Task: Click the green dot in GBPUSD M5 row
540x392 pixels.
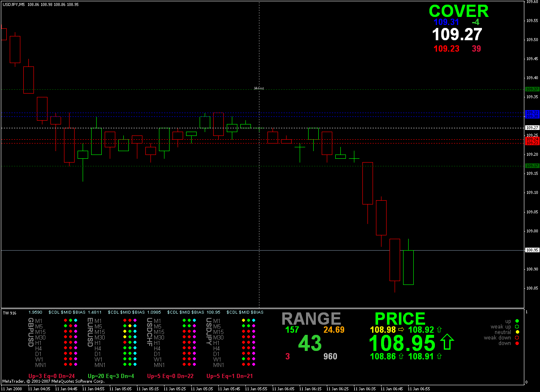Action: click(65, 326)
